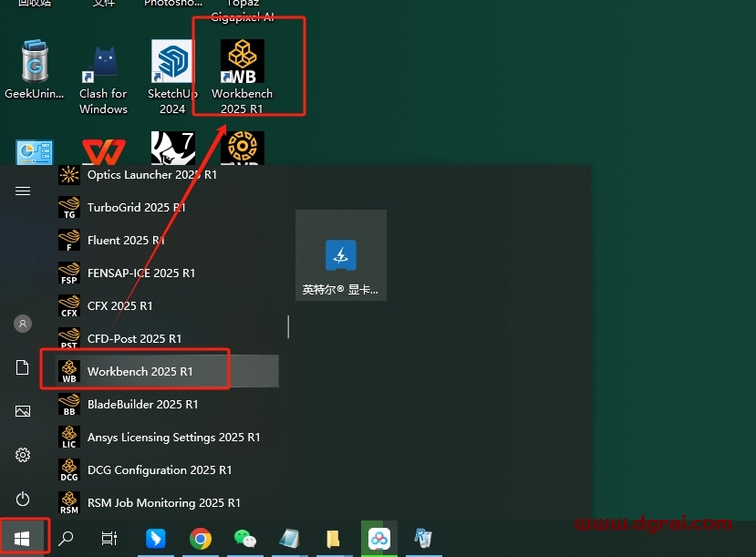The width and height of the screenshot is (756, 557).
Task: Click the Workbench WB icon in the Start list
Action: (69, 371)
